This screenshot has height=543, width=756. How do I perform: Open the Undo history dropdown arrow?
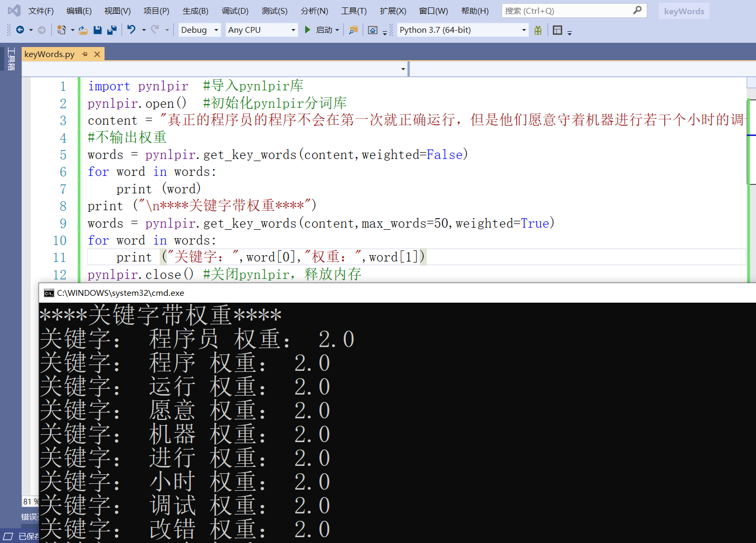pos(144,30)
